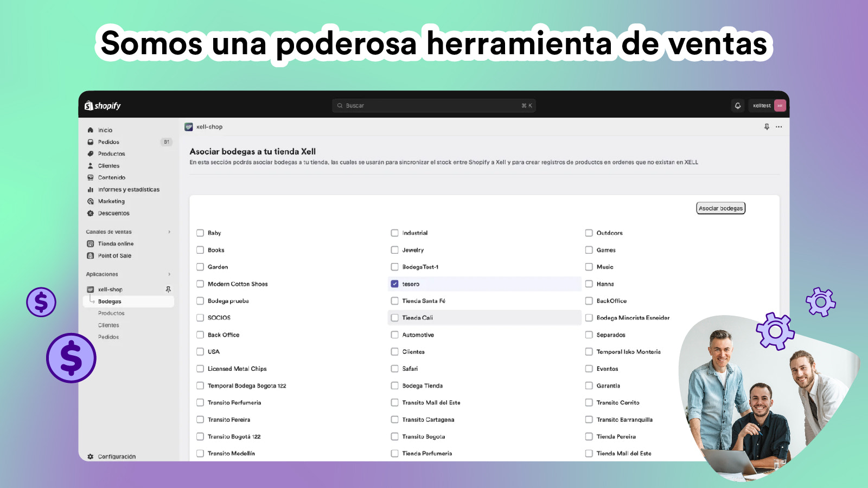Screen dimensions: 868x488
Task: Expand Aplicaciones chevron
Action: 169,274
